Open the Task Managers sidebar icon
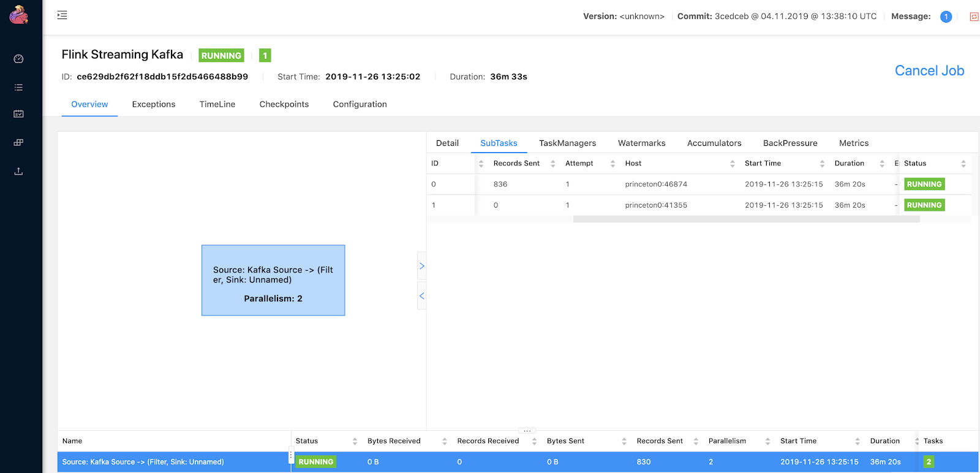The height and width of the screenshot is (473, 980). coord(18,114)
